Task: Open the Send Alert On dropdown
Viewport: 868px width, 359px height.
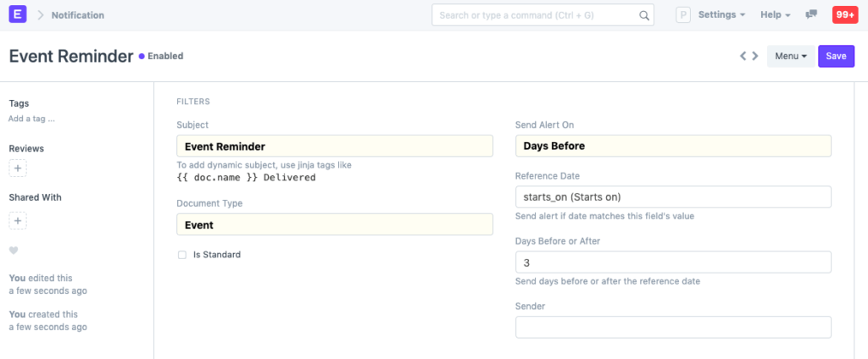Action: [x=673, y=146]
